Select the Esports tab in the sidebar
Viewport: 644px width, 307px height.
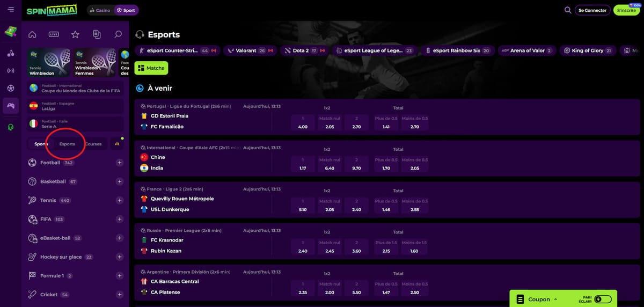pos(67,144)
